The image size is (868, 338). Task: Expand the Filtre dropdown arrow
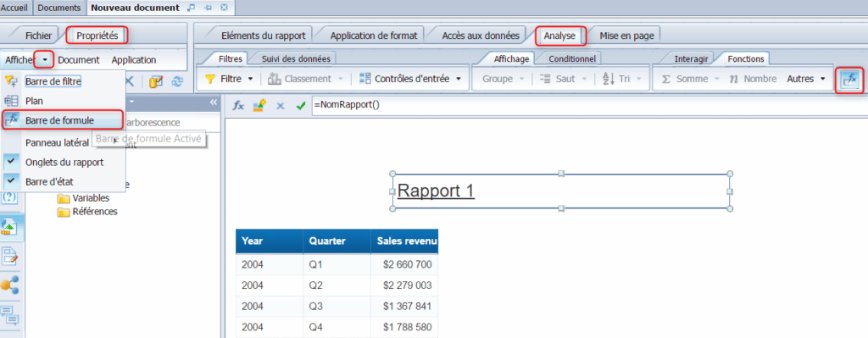click(x=250, y=79)
